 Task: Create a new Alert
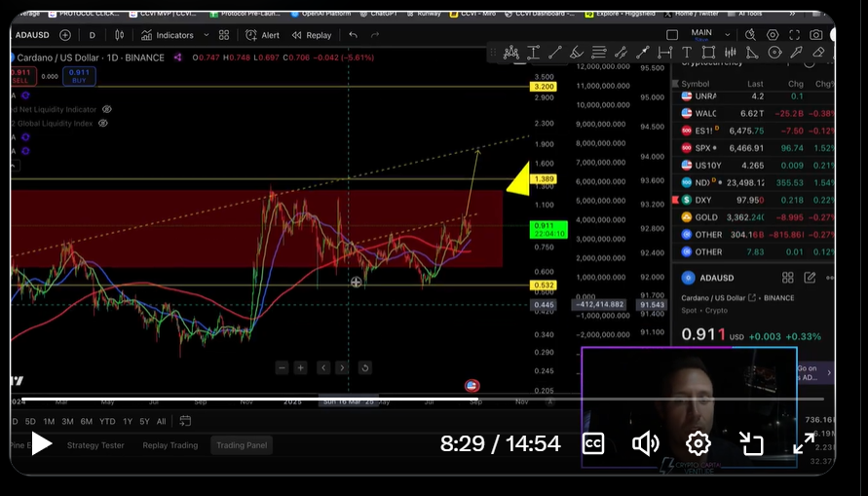pyautogui.click(x=262, y=35)
